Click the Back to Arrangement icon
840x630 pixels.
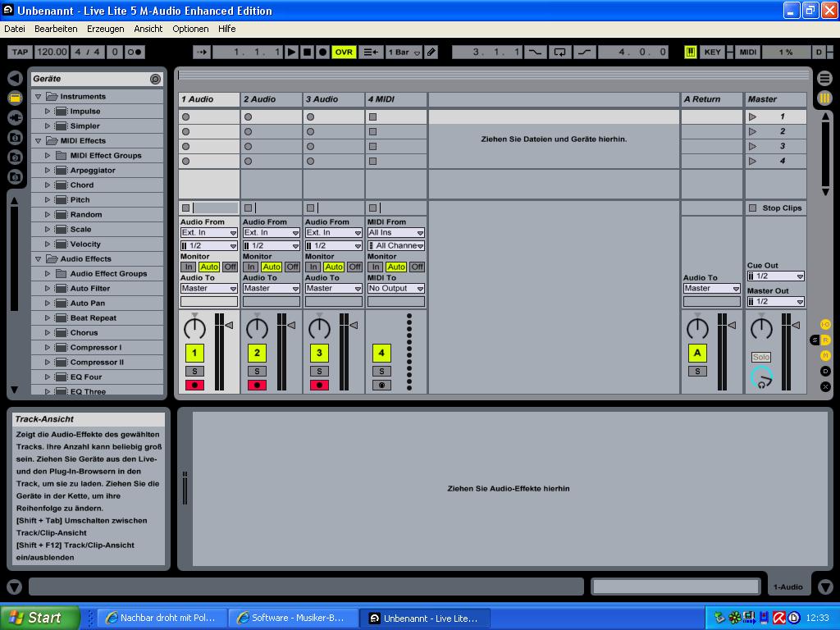click(x=371, y=52)
